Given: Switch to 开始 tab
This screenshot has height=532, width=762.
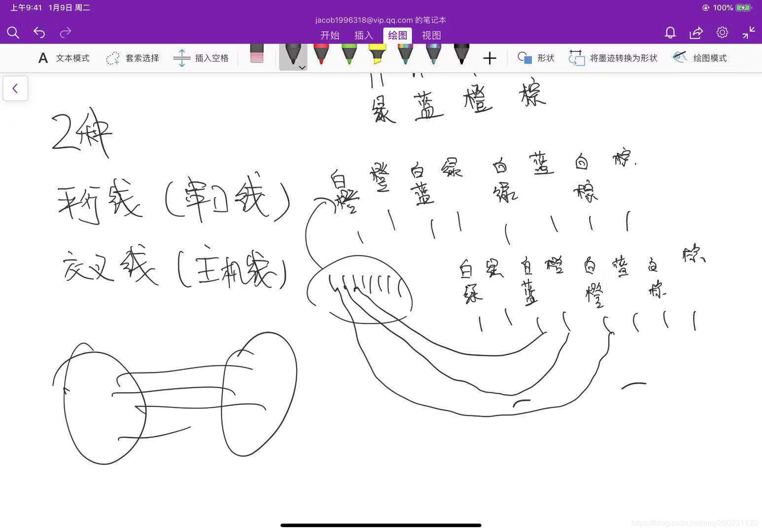Looking at the screenshot, I should coord(330,35).
